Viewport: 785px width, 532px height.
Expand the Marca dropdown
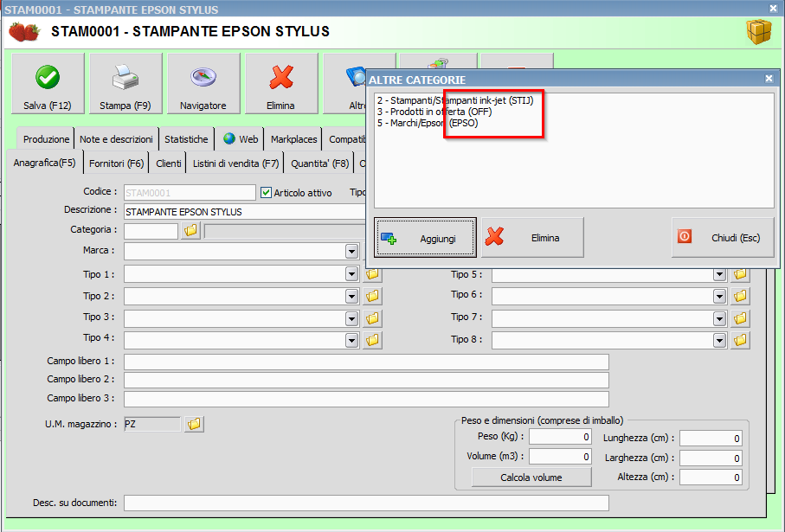[x=351, y=251]
